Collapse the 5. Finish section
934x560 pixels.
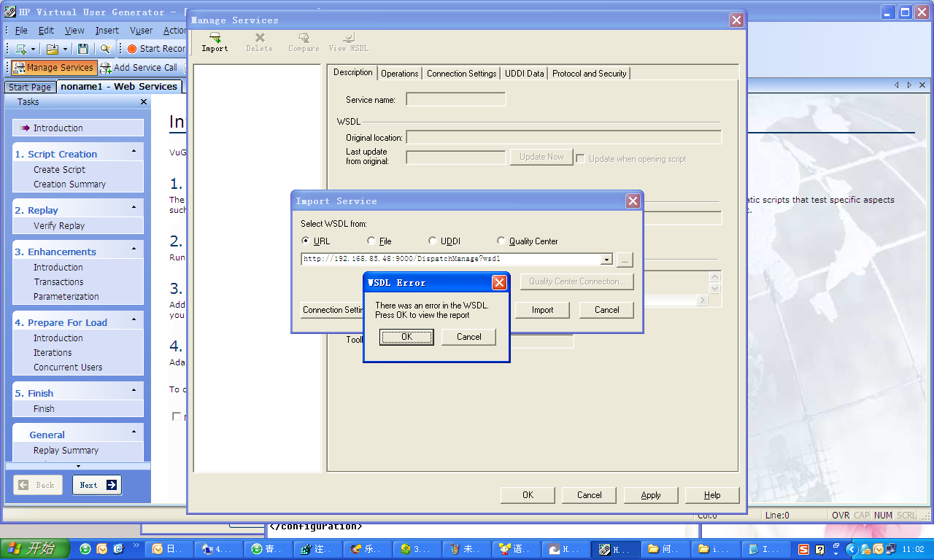(x=134, y=391)
